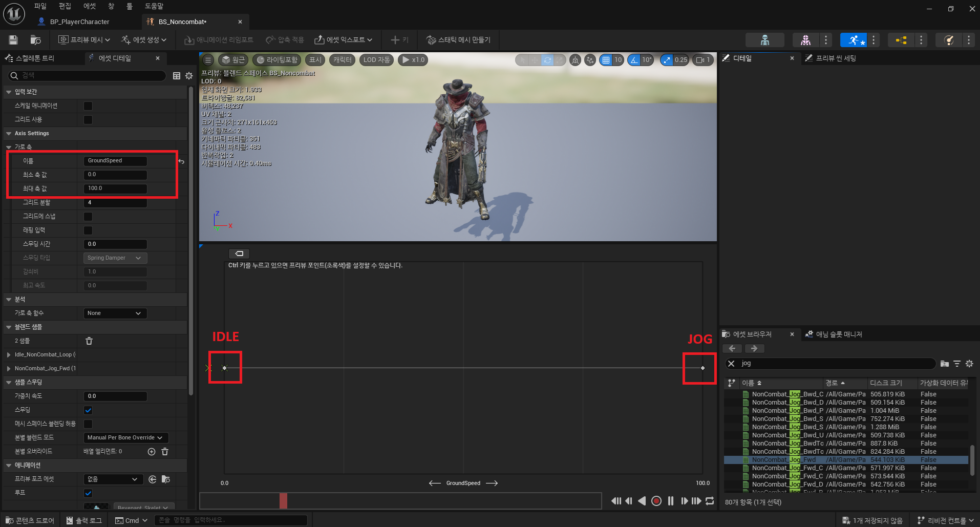The image size is (980, 527).
Task: Open the 도움말 menu
Action: [x=154, y=6]
